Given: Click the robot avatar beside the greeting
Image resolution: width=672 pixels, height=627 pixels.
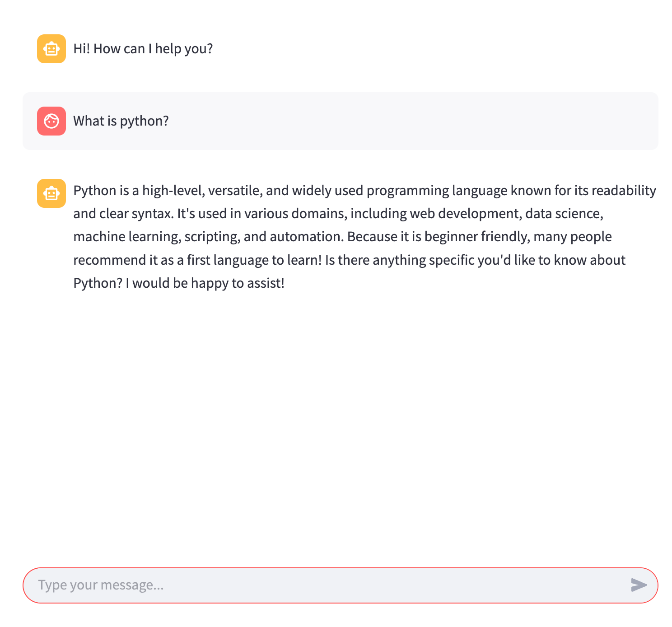Looking at the screenshot, I should 51,49.
